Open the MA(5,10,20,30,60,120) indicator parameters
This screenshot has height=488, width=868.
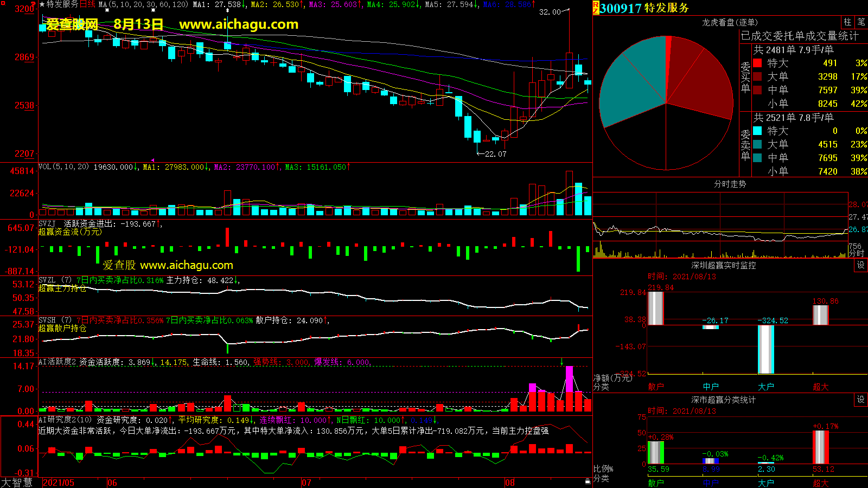click(143, 4)
